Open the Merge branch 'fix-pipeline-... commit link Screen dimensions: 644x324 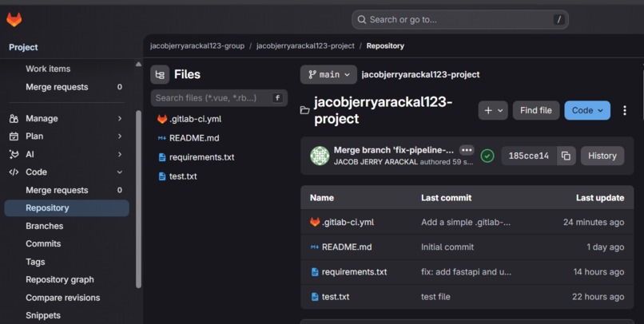(393, 150)
